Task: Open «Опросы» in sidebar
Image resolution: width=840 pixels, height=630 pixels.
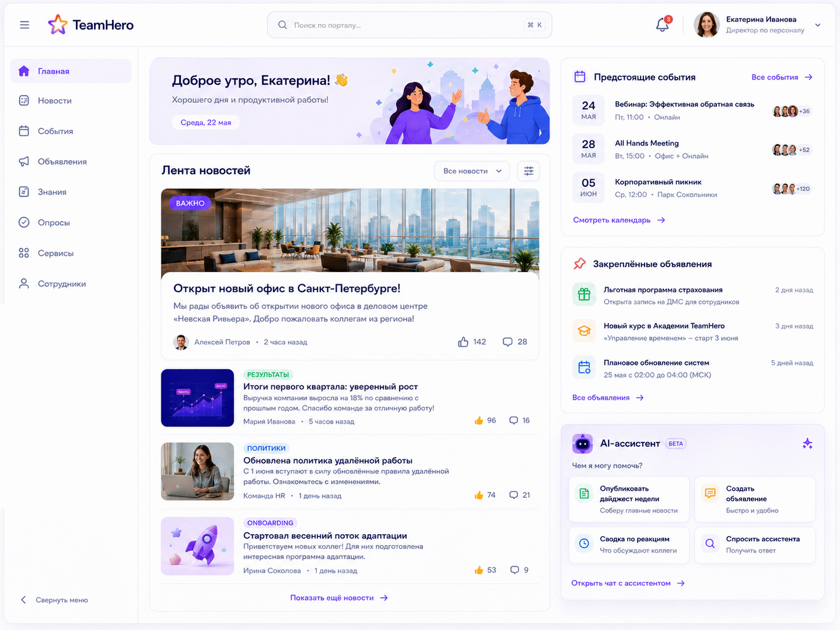Action: [x=71, y=222]
